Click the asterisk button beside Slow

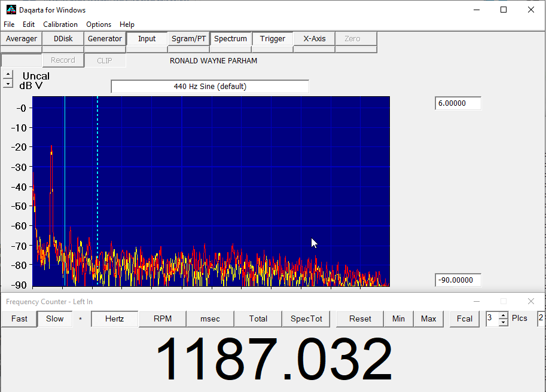[x=81, y=319]
